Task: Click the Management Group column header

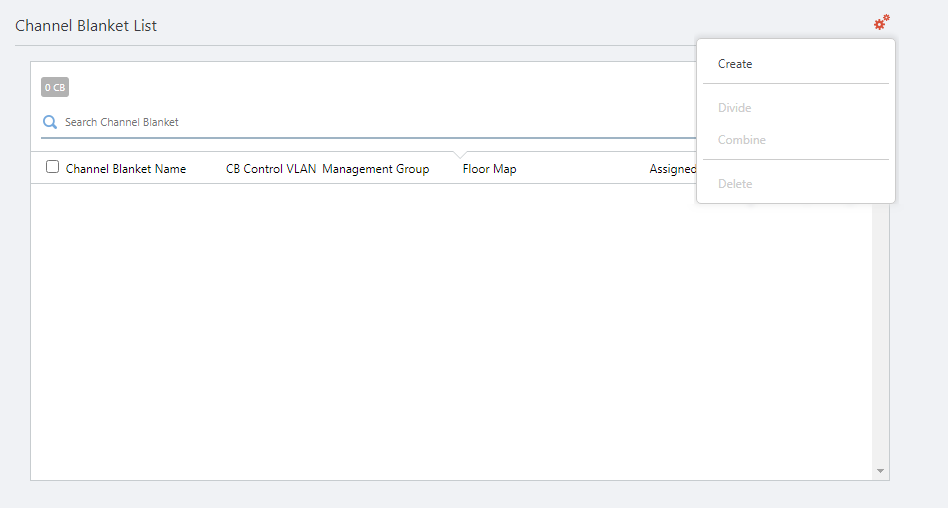Action: (x=375, y=169)
